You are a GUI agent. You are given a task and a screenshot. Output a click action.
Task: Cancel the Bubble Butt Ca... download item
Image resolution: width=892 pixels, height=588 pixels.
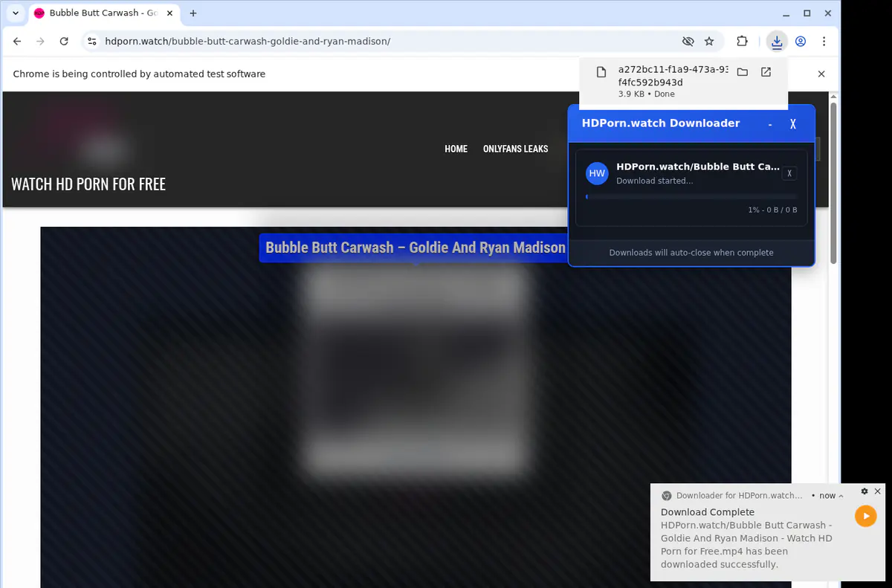(789, 173)
